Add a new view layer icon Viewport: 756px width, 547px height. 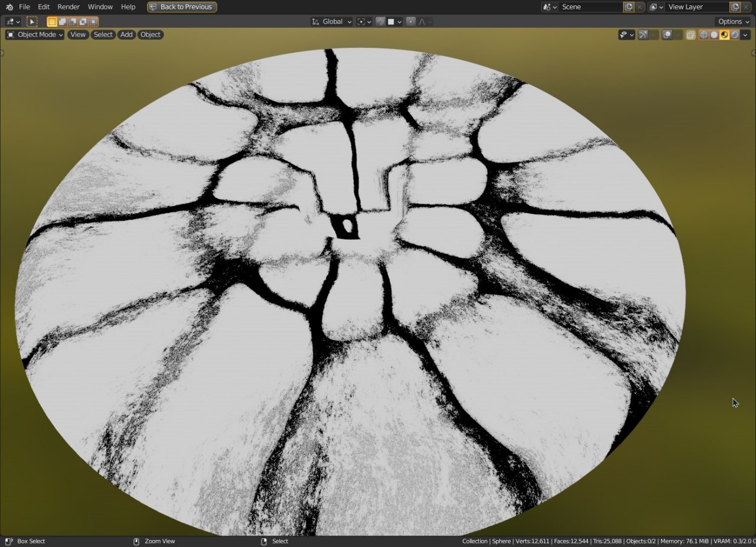point(735,7)
